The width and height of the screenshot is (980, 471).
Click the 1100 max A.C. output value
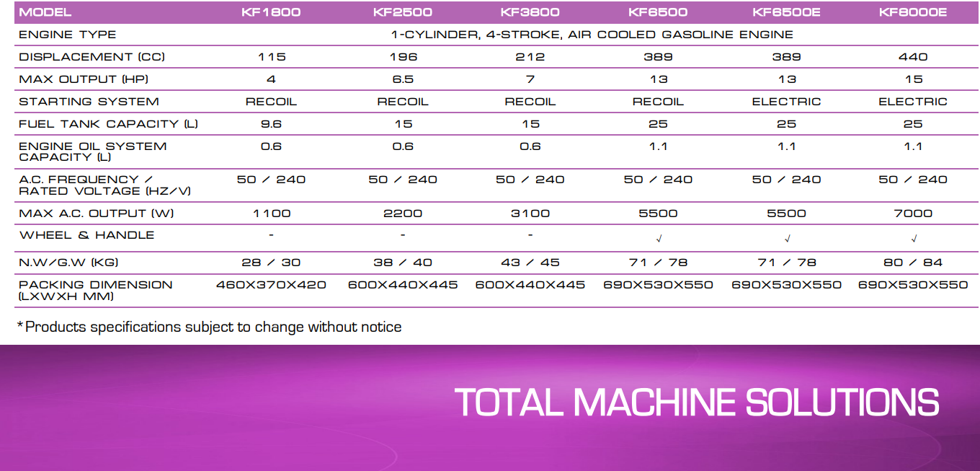(x=272, y=214)
